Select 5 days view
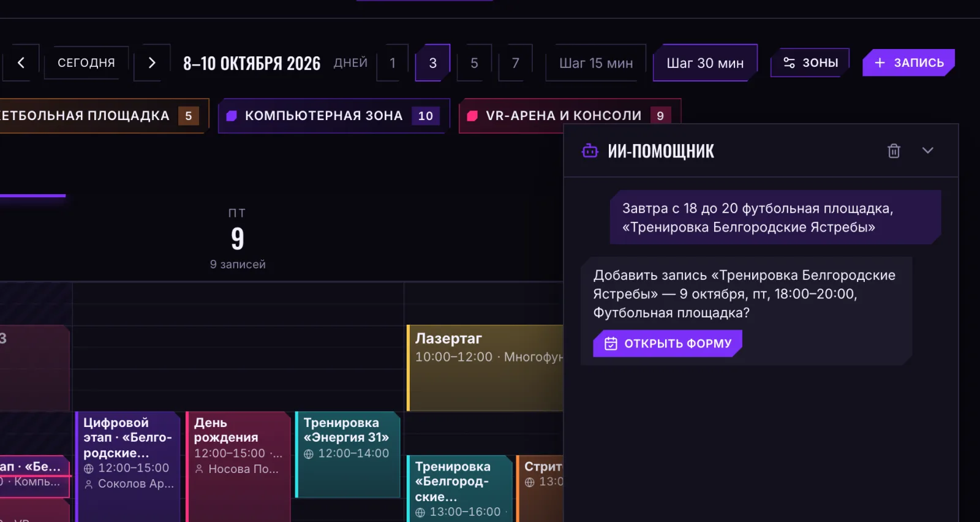The width and height of the screenshot is (980, 522). [x=474, y=62]
